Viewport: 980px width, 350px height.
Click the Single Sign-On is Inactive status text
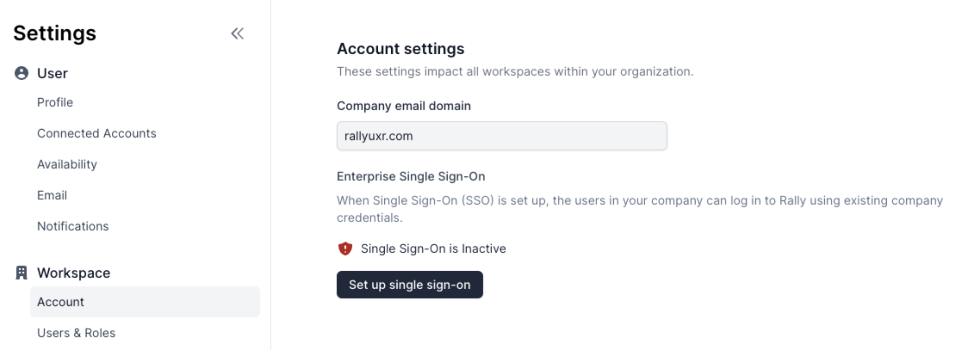[x=433, y=249]
